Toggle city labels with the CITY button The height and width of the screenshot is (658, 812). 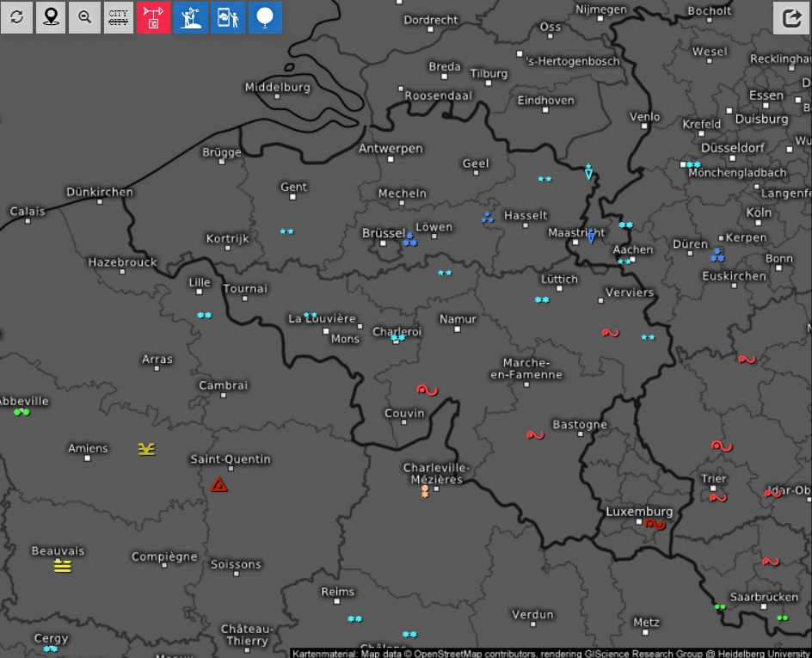119,17
